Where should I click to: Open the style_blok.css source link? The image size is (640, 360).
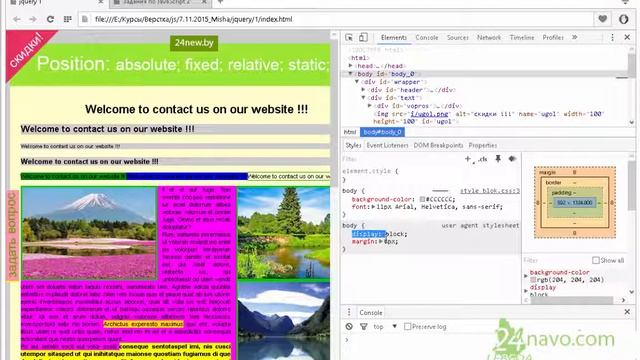[490, 191]
